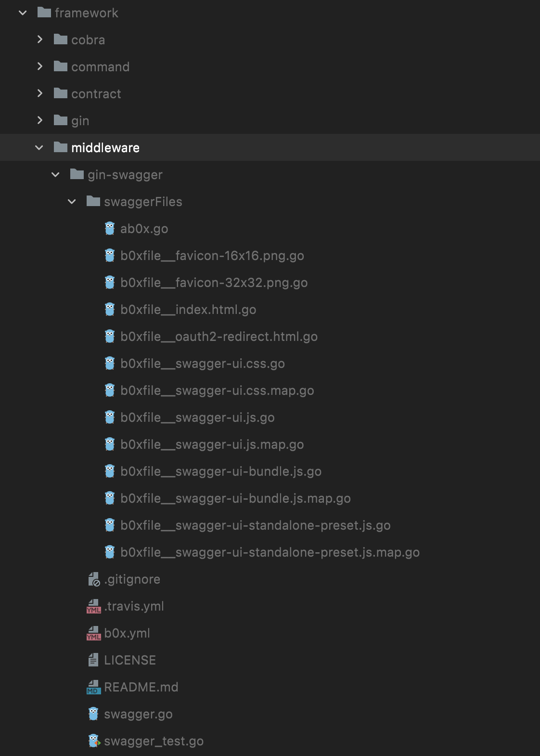Viewport: 540px width, 756px height.
Task: Click the swaggerFiles folder icon
Action: [x=93, y=201]
